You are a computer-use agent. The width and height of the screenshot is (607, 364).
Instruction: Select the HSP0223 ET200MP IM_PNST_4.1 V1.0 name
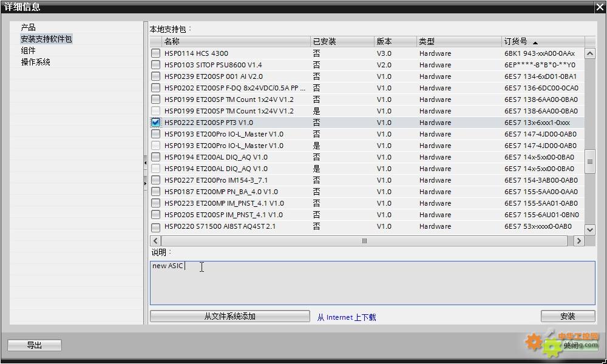[224, 203]
